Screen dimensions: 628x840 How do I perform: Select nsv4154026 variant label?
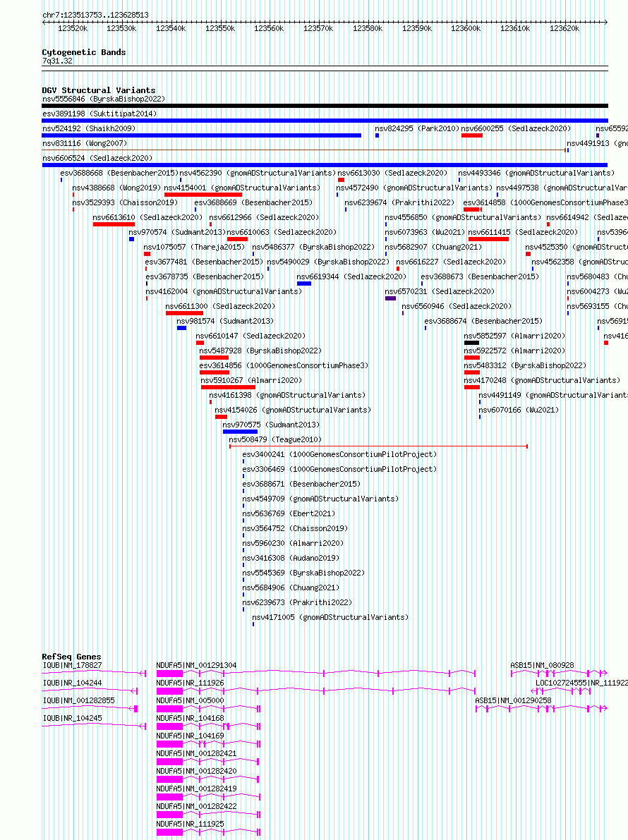pyautogui.click(x=293, y=410)
